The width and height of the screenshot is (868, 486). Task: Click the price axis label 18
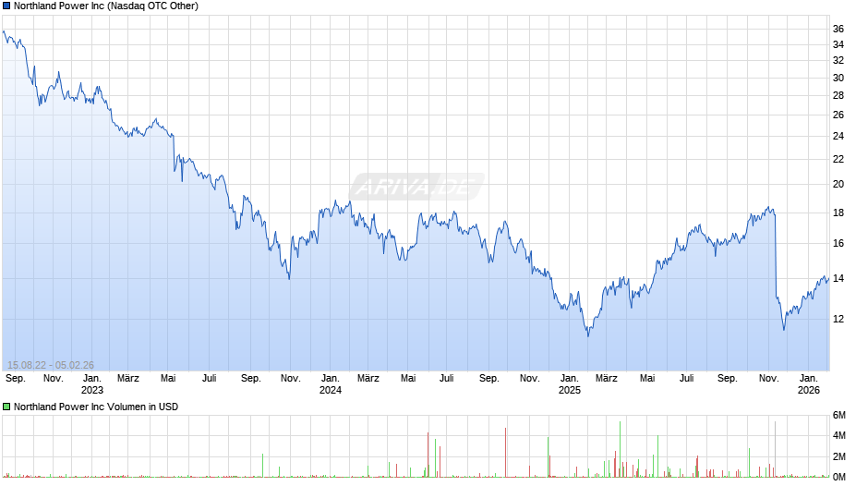[x=838, y=213]
